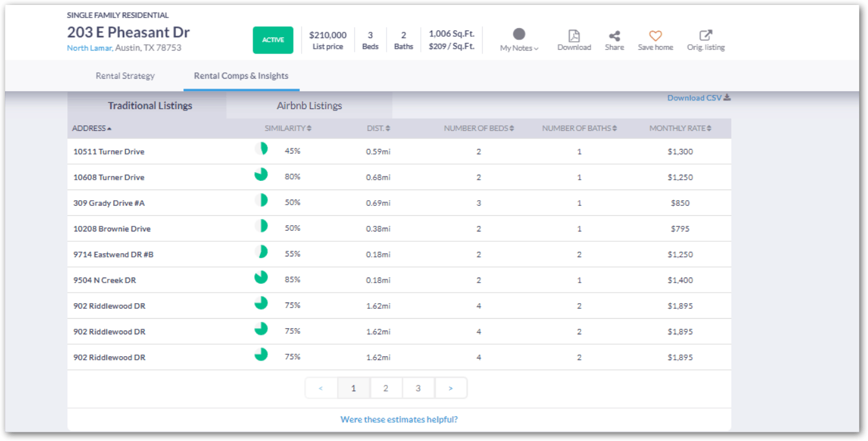Open Traditional Listings tab
The image size is (868, 441).
click(x=150, y=106)
